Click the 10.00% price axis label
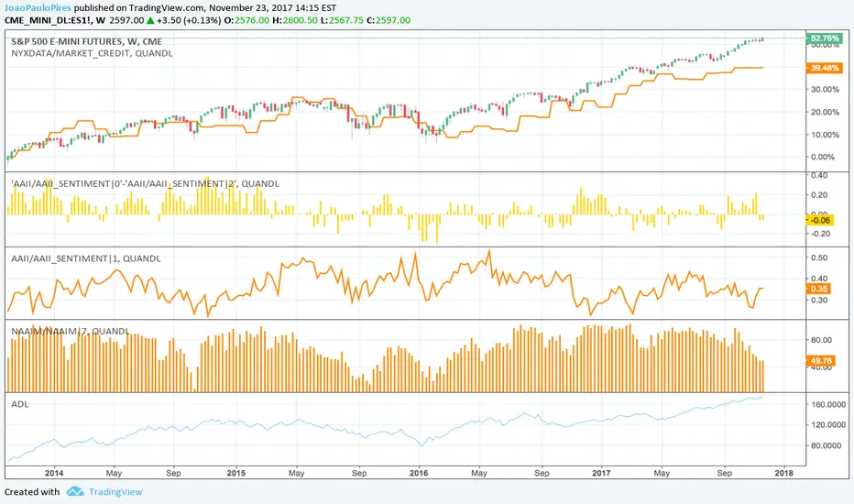This screenshot has width=854, height=504. click(825, 135)
